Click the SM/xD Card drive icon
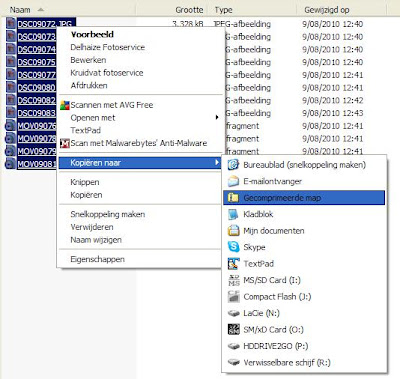Screen dimensions: 400x379 point(233,330)
